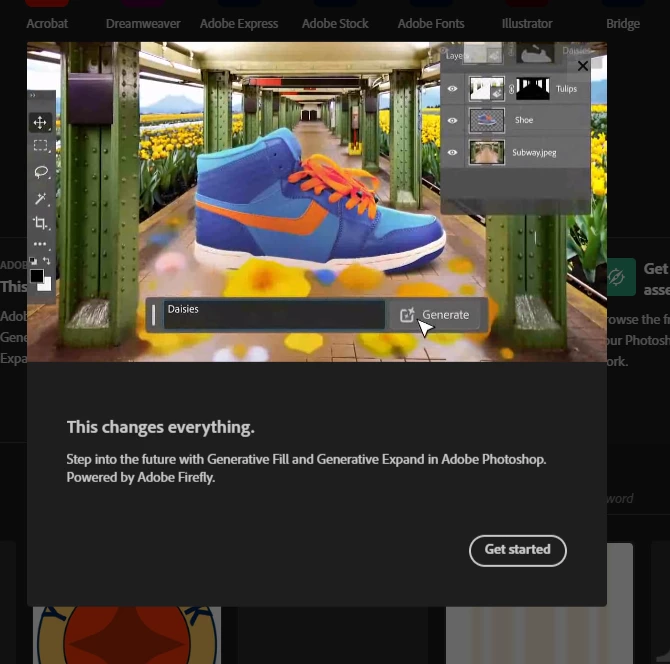Collapse the toolbar with double chevron
The width and height of the screenshot is (670, 664).
tap(33, 95)
